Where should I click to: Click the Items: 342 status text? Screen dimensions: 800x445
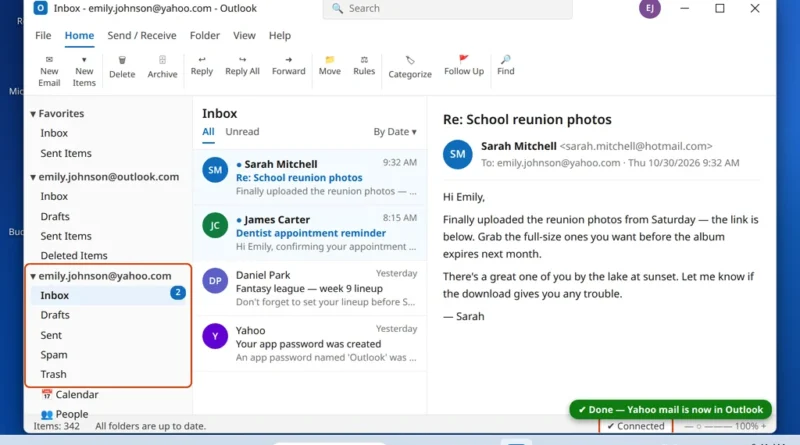tap(57, 426)
